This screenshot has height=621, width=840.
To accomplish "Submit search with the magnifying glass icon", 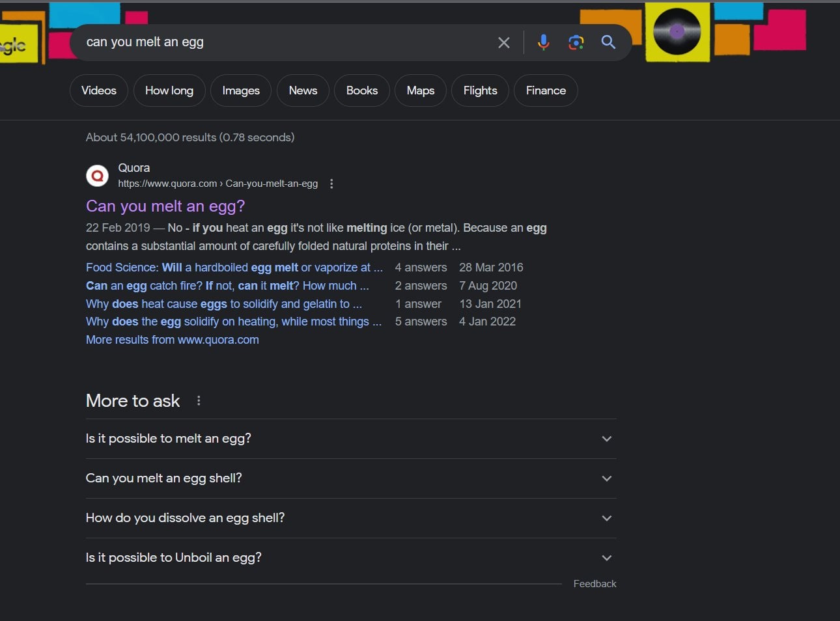I will coord(608,42).
